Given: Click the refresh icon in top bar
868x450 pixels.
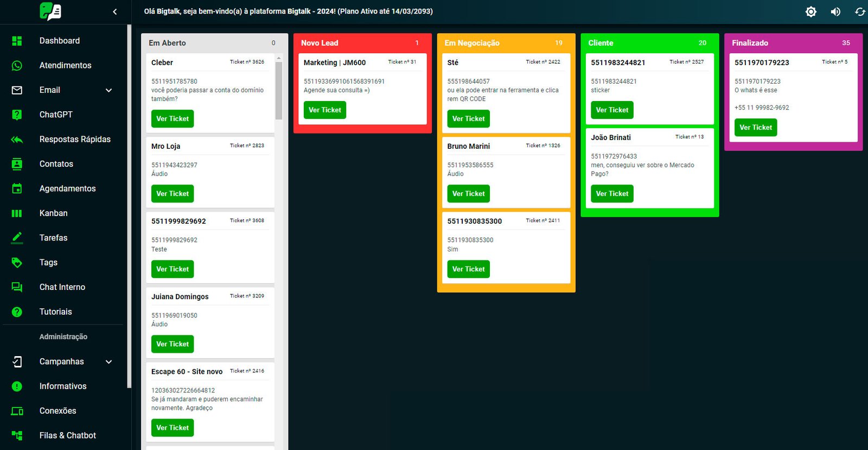Looking at the screenshot, I should tap(860, 11).
